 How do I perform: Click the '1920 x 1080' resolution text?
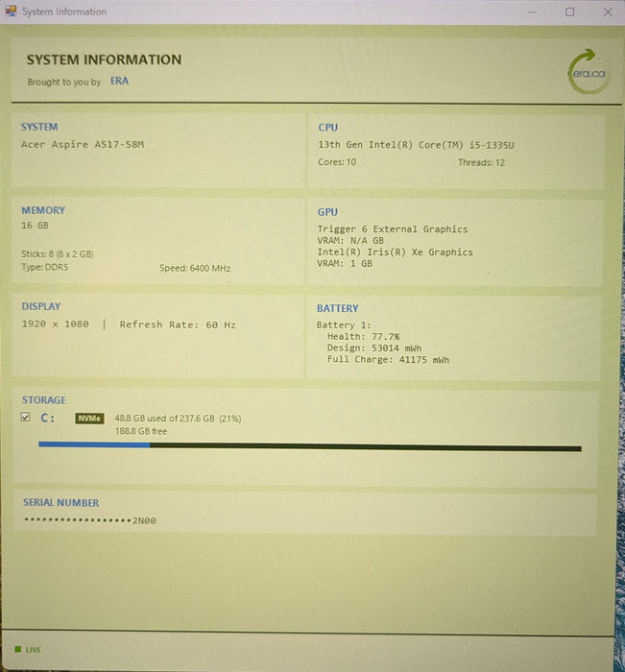point(56,324)
